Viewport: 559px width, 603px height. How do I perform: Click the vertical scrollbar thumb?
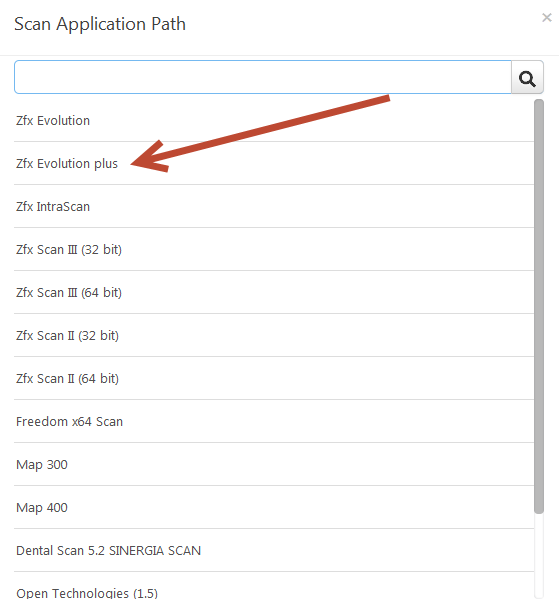539,306
